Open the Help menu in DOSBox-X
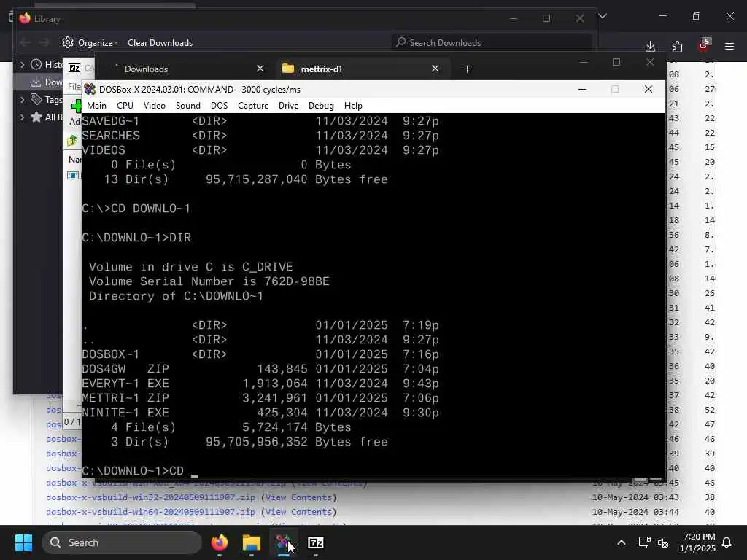 353,106
